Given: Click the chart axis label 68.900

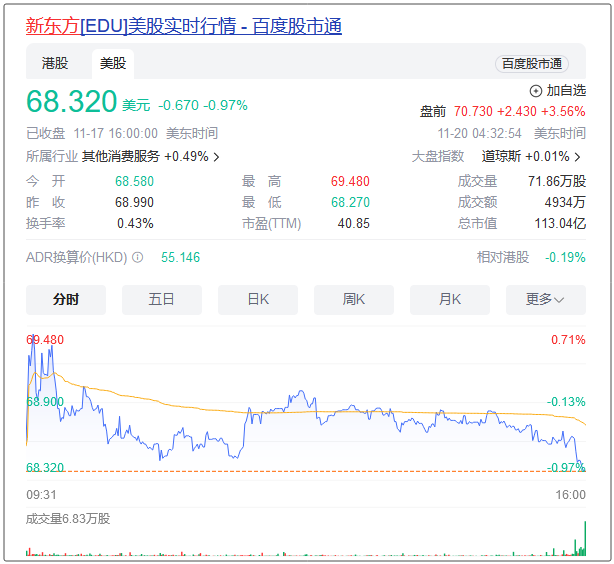Looking at the screenshot, I should coord(45,401).
